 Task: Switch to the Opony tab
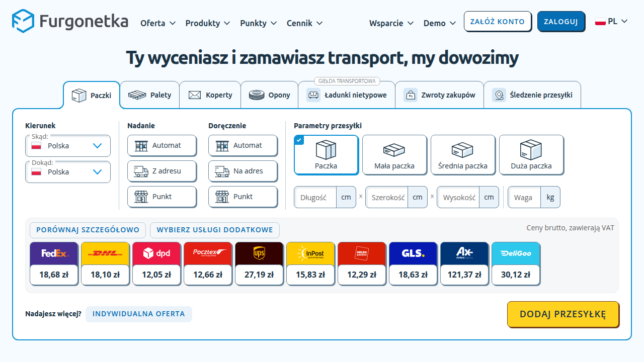[x=269, y=95]
